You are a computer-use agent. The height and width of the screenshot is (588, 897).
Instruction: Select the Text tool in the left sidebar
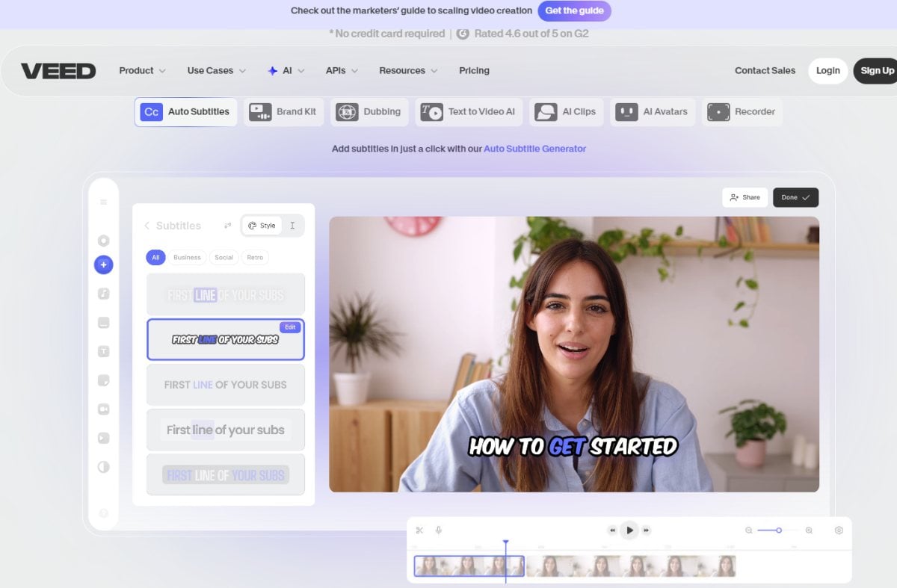point(103,351)
